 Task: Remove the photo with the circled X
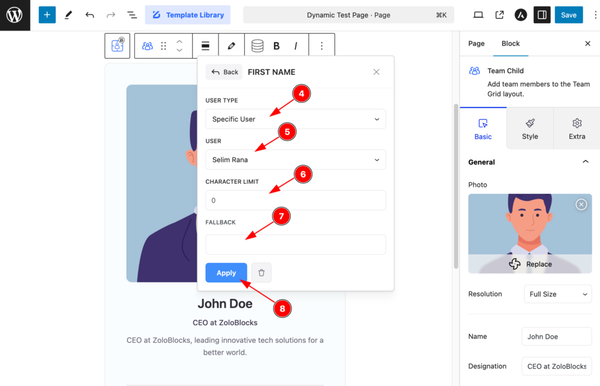pyautogui.click(x=581, y=205)
